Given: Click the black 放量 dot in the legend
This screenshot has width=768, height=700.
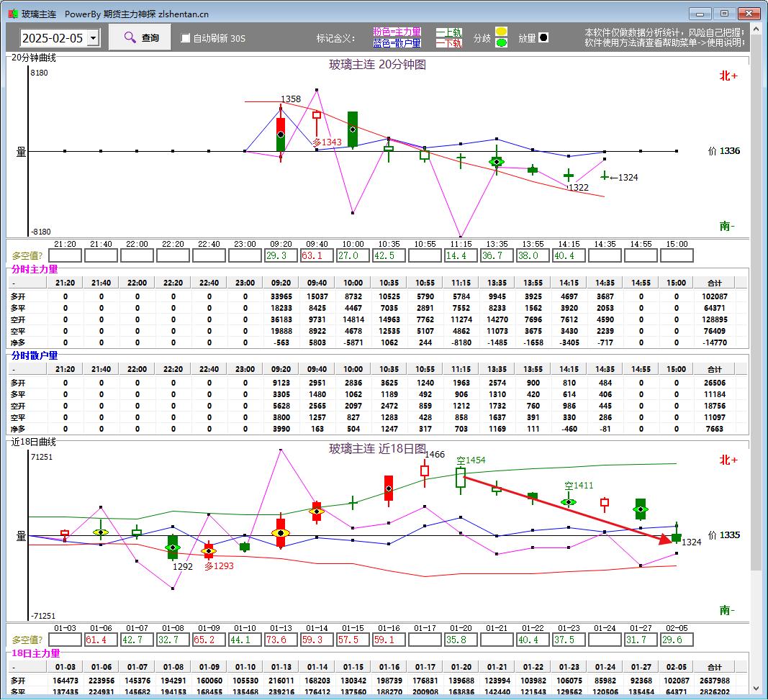Looking at the screenshot, I should (x=543, y=37).
